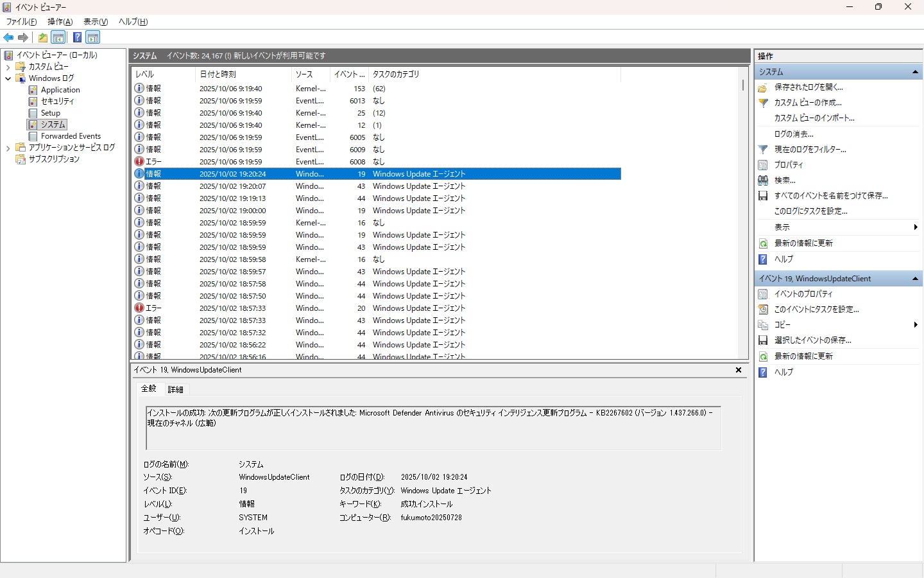
Task: Click the error icon on the 6008 event row
Action: [x=139, y=162]
